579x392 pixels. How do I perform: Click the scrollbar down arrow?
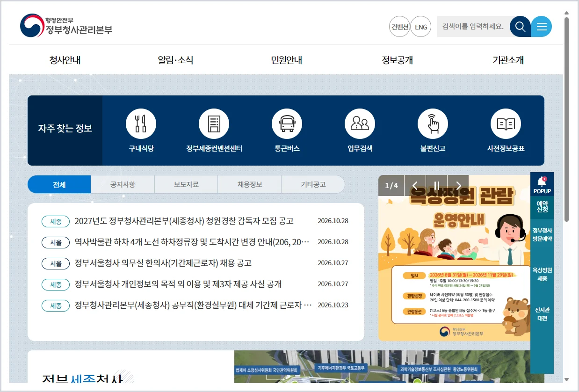point(567,380)
